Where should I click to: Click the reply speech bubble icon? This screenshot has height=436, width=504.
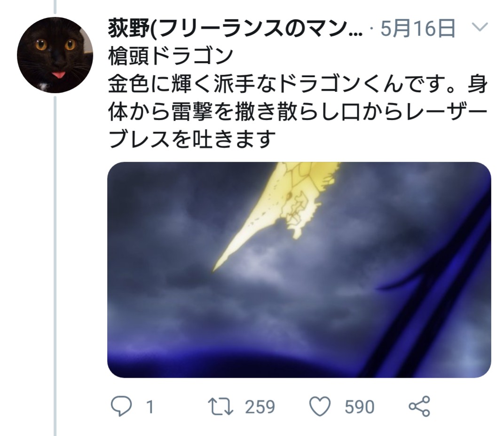[121, 406]
